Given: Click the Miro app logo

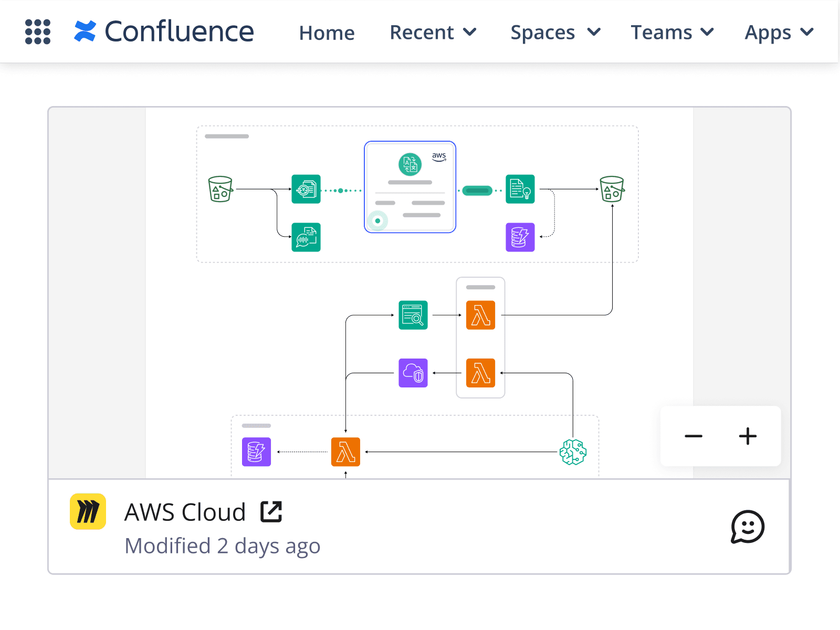Looking at the screenshot, I should click(88, 511).
